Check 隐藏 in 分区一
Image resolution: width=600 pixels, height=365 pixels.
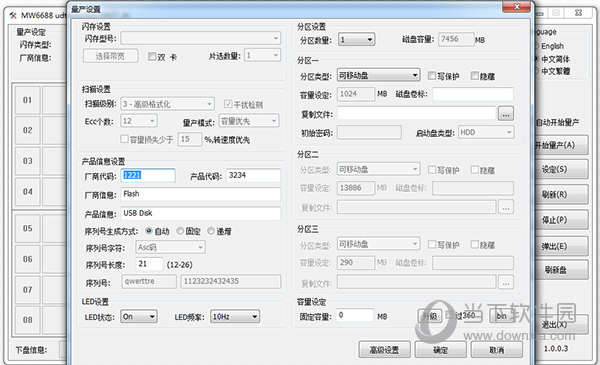[474, 76]
